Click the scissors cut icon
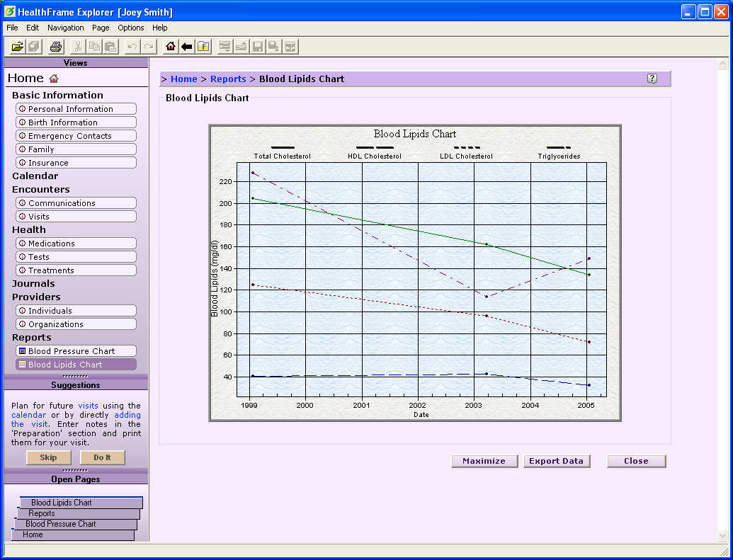This screenshot has height=560, width=733. 78,47
